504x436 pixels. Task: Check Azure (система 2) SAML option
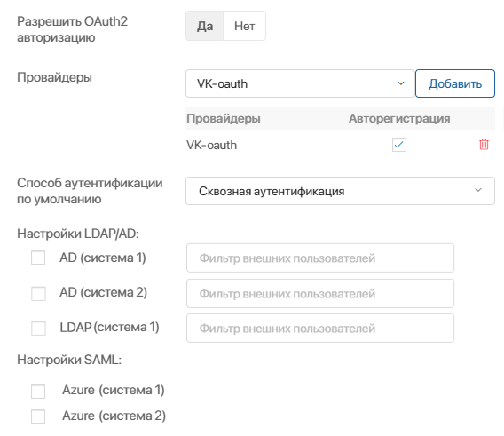38,416
